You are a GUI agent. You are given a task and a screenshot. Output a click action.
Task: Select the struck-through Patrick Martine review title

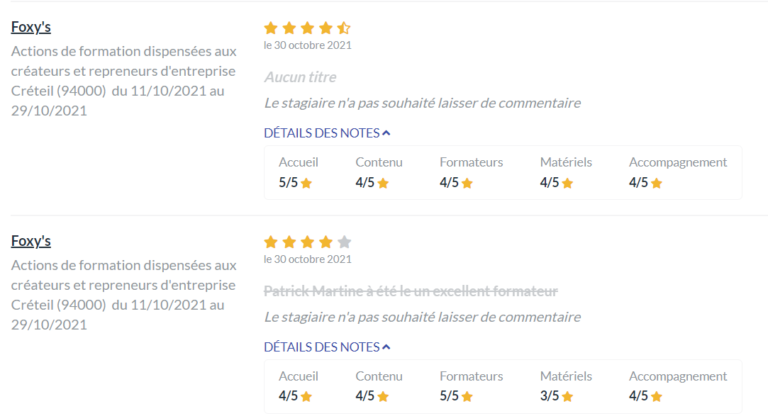pyautogui.click(x=410, y=292)
